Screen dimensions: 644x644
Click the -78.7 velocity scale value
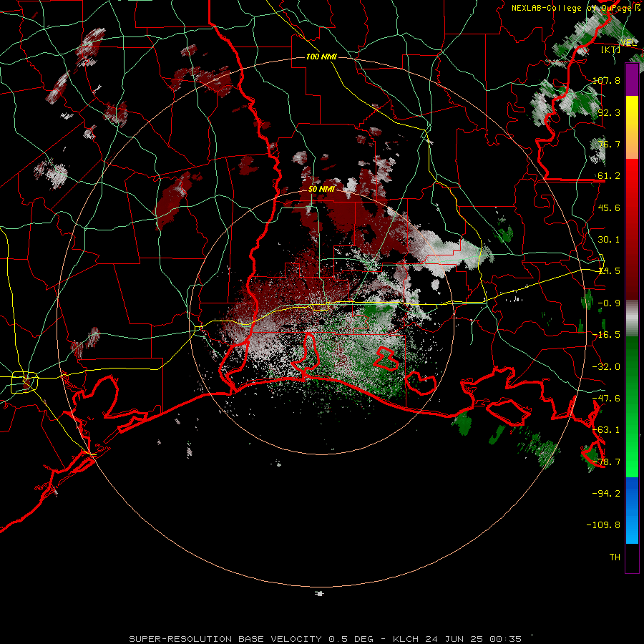pos(606,462)
